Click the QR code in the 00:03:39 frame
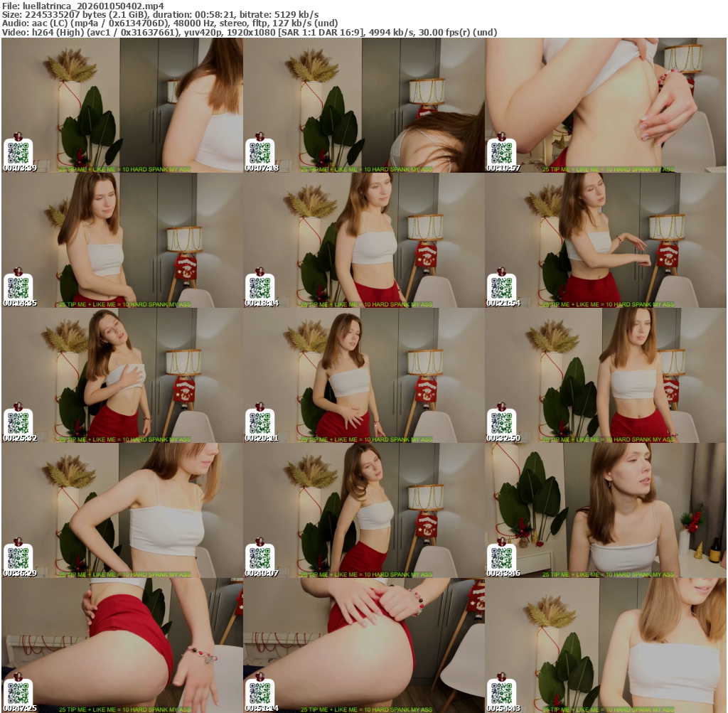This screenshot has width=728, height=713. 18,152
